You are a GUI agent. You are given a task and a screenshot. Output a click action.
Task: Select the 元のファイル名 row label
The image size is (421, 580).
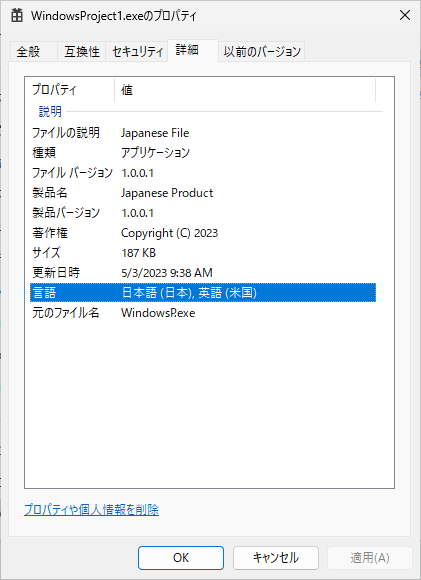click(x=66, y=313)
